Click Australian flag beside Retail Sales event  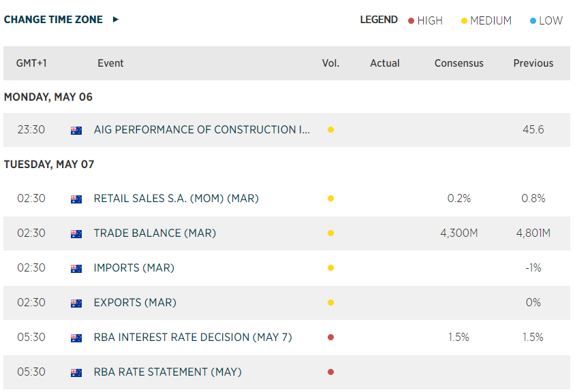[x=76, y=199]
